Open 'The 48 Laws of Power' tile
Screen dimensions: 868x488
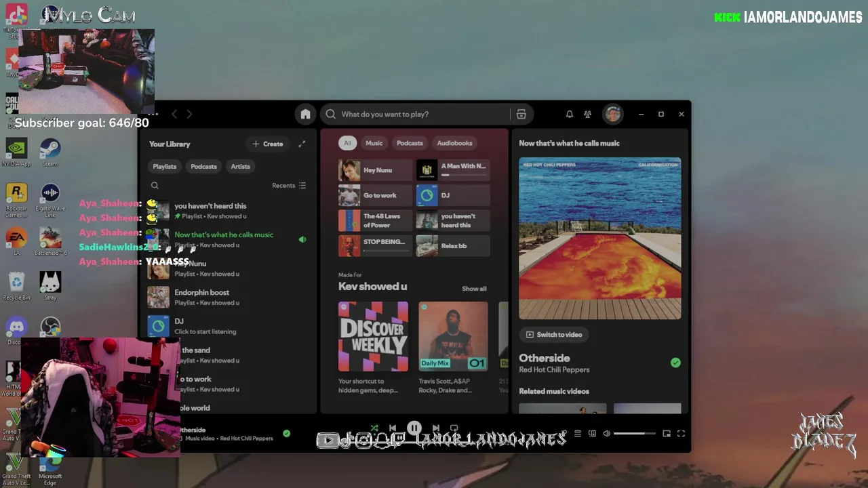click(375, 220)
